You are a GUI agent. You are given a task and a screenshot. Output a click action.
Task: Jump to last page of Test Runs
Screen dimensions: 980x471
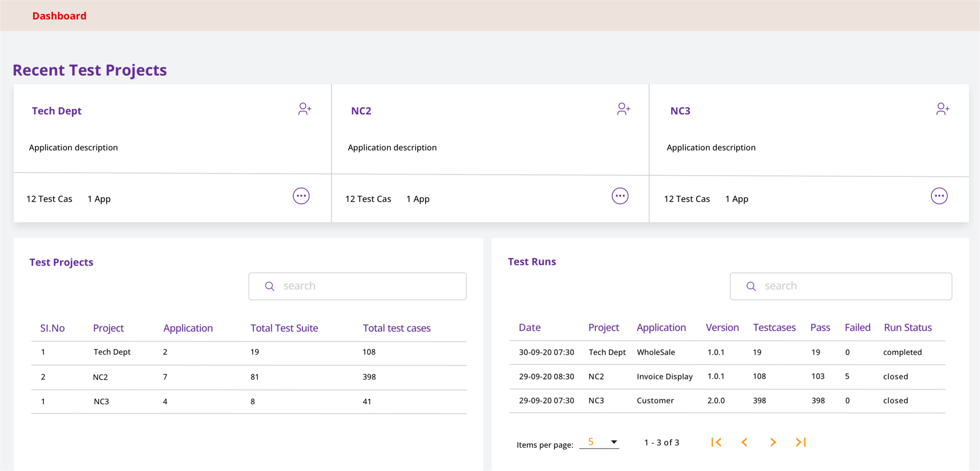tap(801, 442)
